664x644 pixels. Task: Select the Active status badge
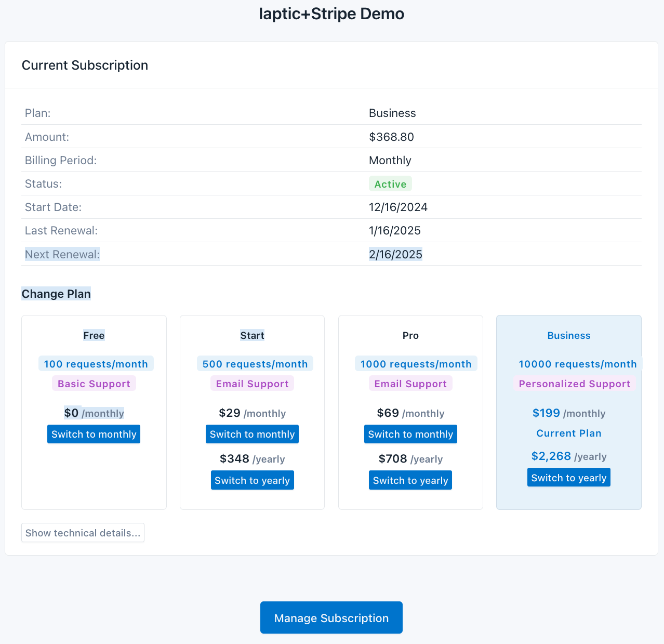[x=390, y=184]
